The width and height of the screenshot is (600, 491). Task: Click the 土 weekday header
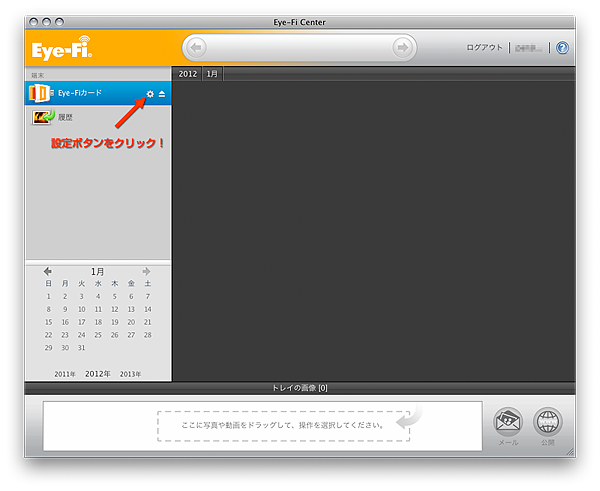[148, 284]
